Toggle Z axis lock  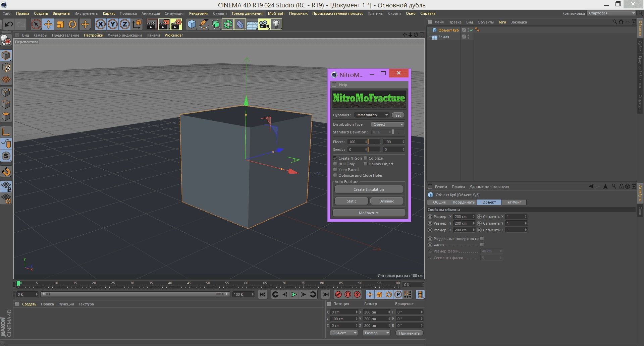125,24
